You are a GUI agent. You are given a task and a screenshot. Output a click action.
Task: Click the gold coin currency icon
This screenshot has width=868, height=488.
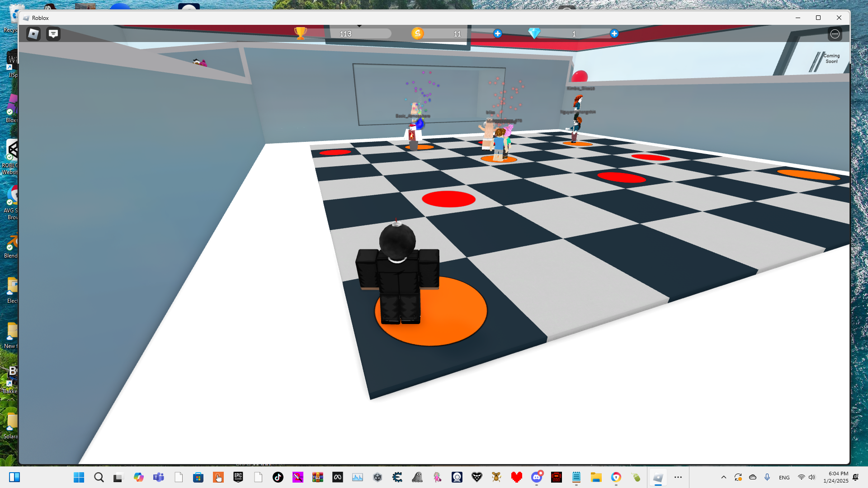click(417, 33)
